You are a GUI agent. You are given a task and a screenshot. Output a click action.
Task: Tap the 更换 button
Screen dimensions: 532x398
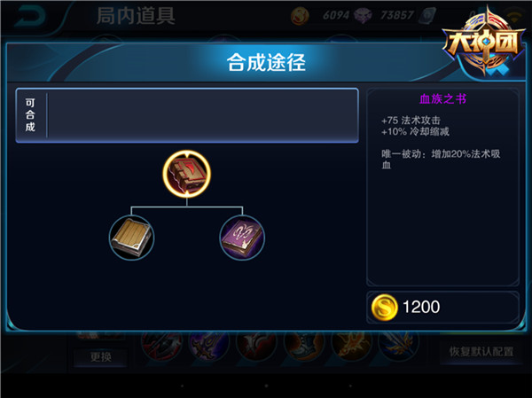(x=101, y=357)
